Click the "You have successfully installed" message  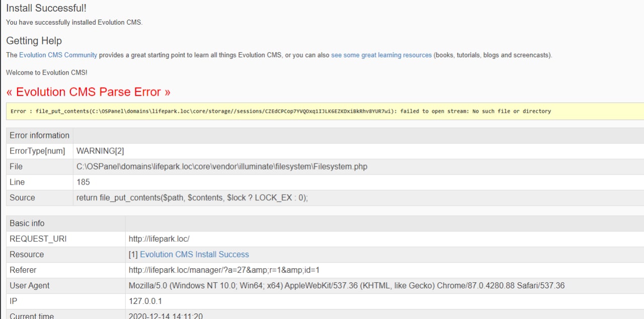[x=74, y=22]
